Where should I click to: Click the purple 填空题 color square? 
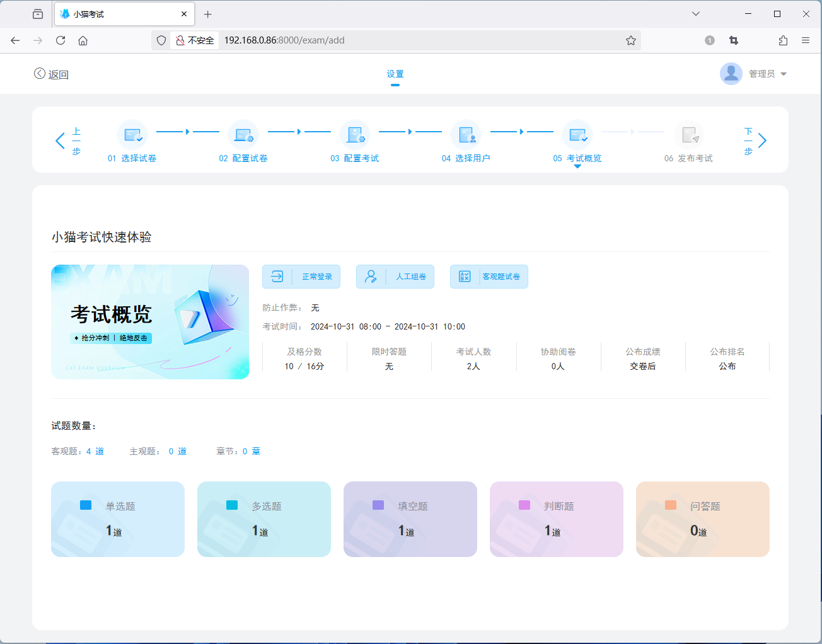[378, 505]
